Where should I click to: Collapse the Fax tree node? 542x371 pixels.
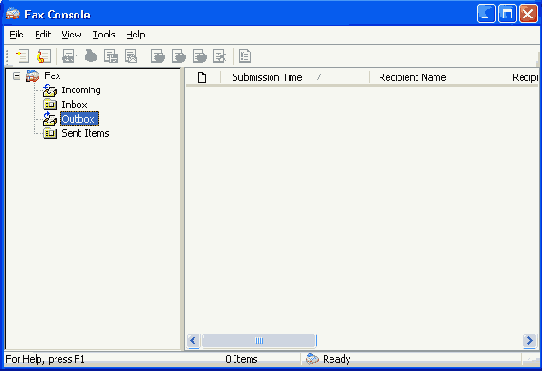16,76
